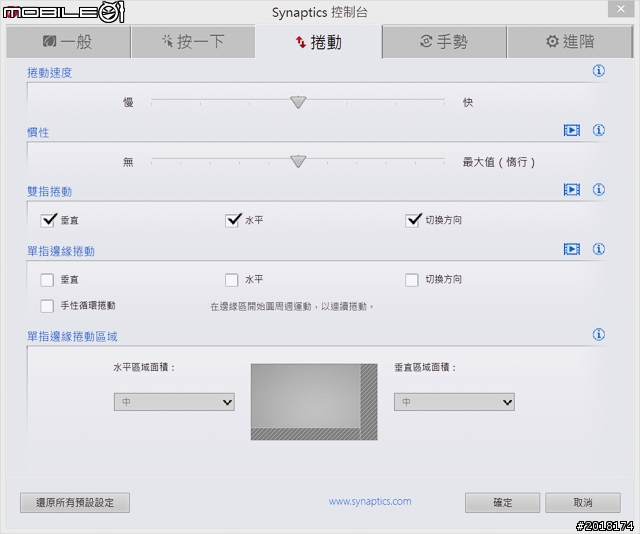Viewport: 640px width, 534px height.
Task: Open info icon for 雙指捲動 section
Action: (x=598, y=190)
